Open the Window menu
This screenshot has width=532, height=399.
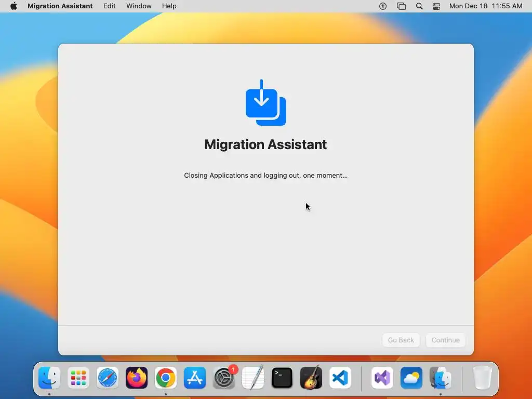139,6
